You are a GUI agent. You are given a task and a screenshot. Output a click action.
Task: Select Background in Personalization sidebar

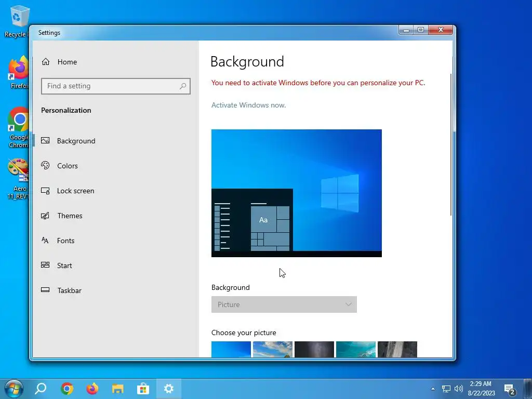pos(76,141)
